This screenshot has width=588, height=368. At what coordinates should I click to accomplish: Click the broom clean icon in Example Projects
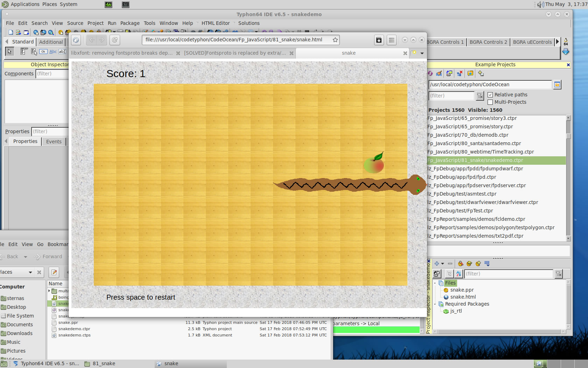[439, 73]
